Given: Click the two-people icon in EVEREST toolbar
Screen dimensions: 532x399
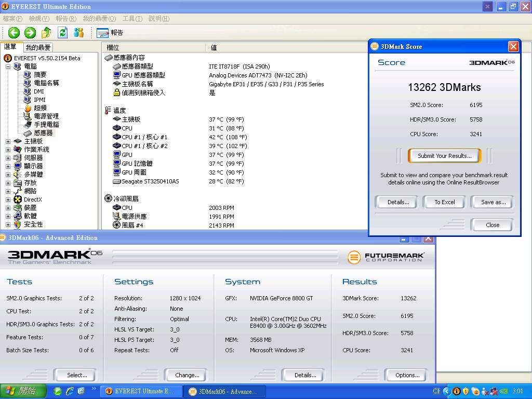Looking at the screenshot, I should pyautogui.click(x=79, y=33).
